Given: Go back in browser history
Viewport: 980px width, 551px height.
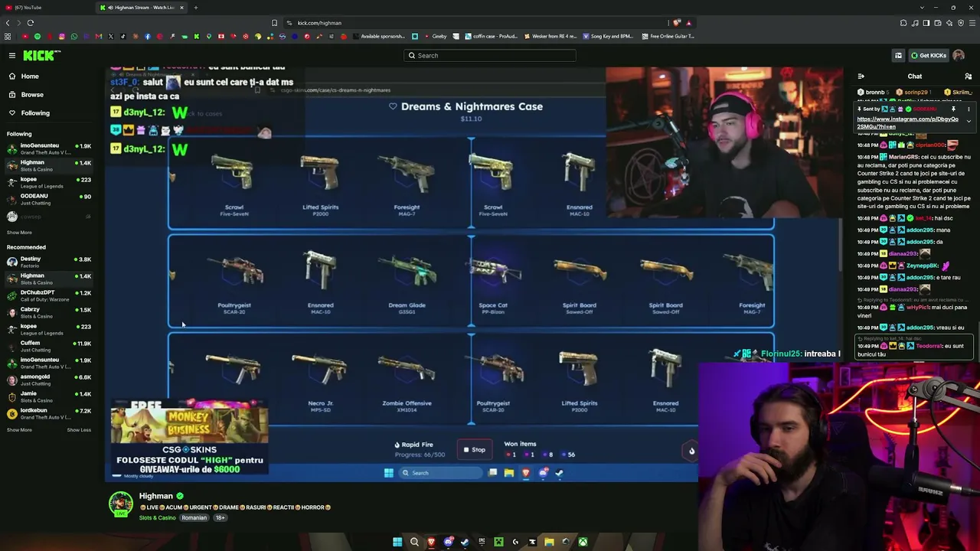Looking at the screenshot, I should (8, 23).
